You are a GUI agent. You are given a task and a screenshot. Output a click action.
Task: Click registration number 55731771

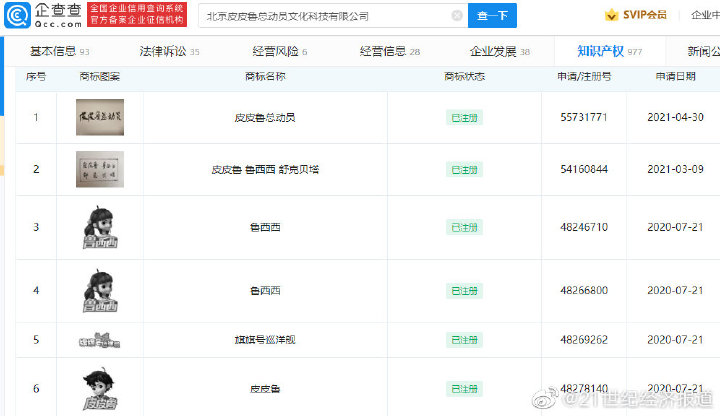pyautogui.click(x=584, y=117)
